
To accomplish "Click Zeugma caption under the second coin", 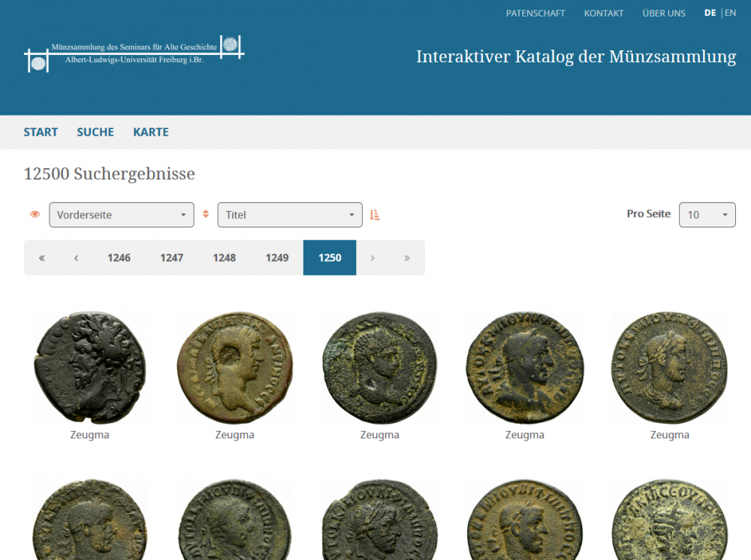I will coord(234,435).
